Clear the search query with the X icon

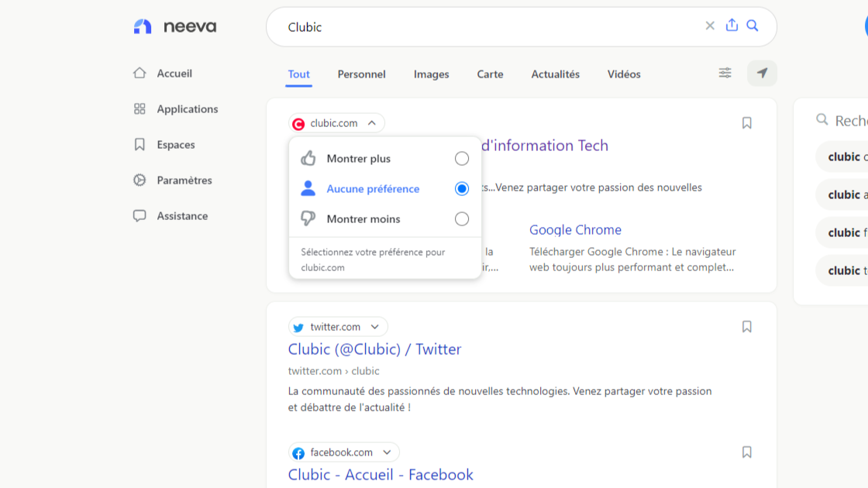point(710,26)
